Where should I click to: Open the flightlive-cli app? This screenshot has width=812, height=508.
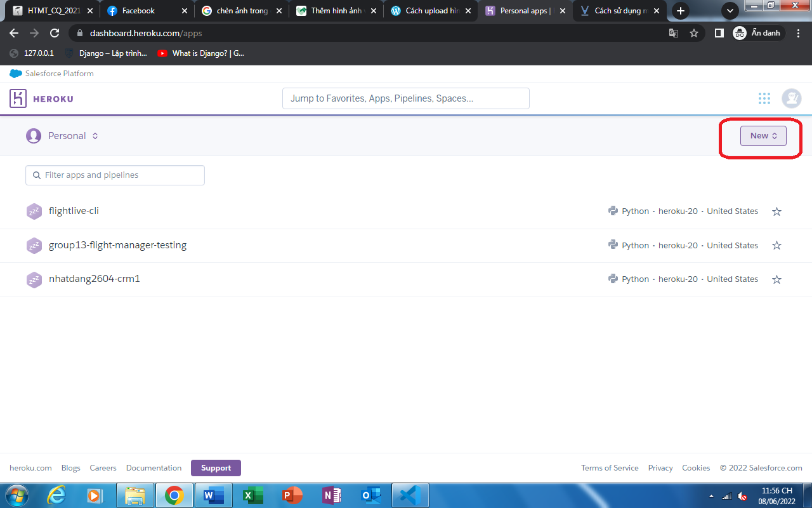pyautogui.click(x=74, y=211)
